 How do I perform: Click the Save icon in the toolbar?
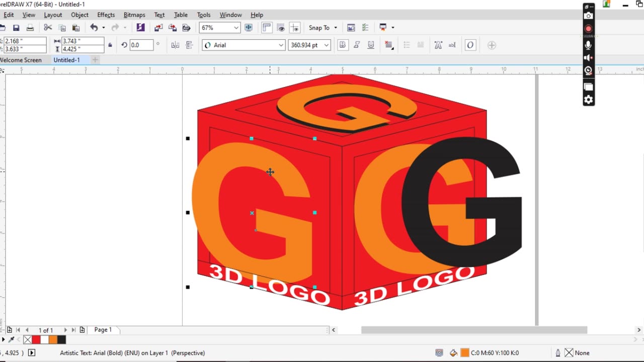pos(16,28)
